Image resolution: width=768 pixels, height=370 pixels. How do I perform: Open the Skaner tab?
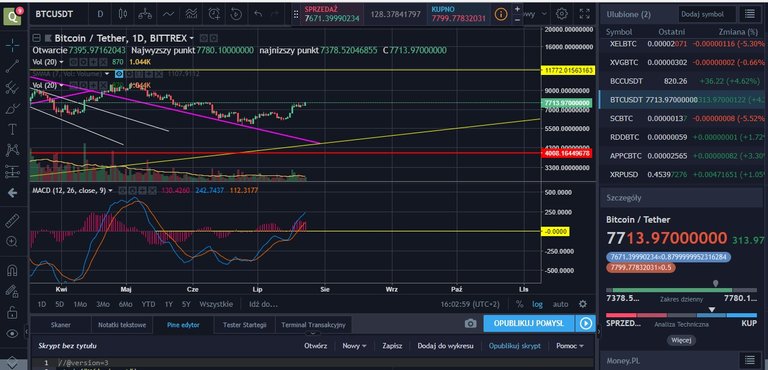coord(61,324)
